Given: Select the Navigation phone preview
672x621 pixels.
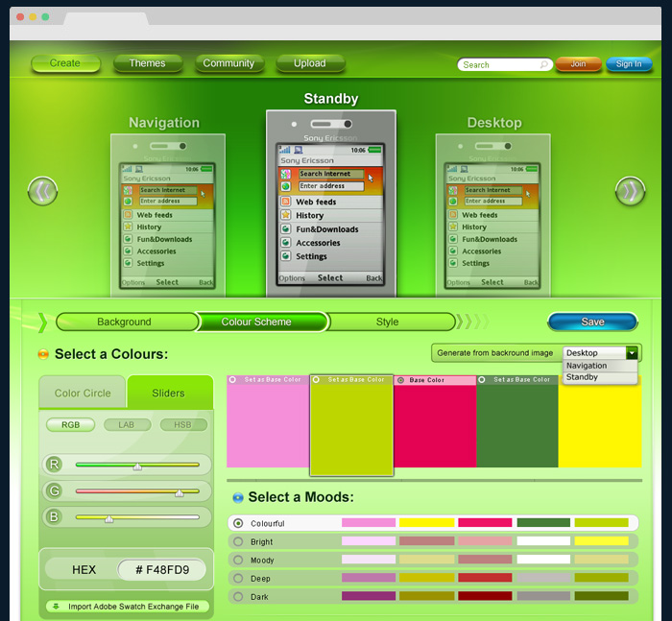Looking at the screenshot, I should 168,215.
